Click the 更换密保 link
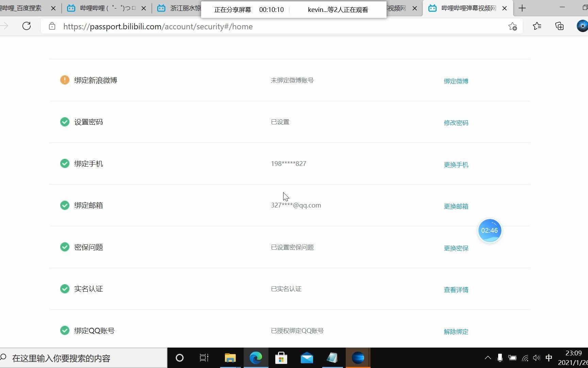Screen dimensions: 588x368 (456, 248)
